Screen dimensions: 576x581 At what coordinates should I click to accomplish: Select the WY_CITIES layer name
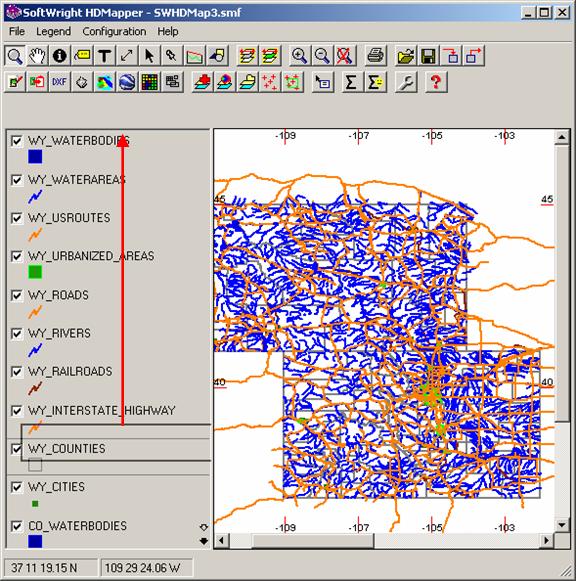[56, 487]
